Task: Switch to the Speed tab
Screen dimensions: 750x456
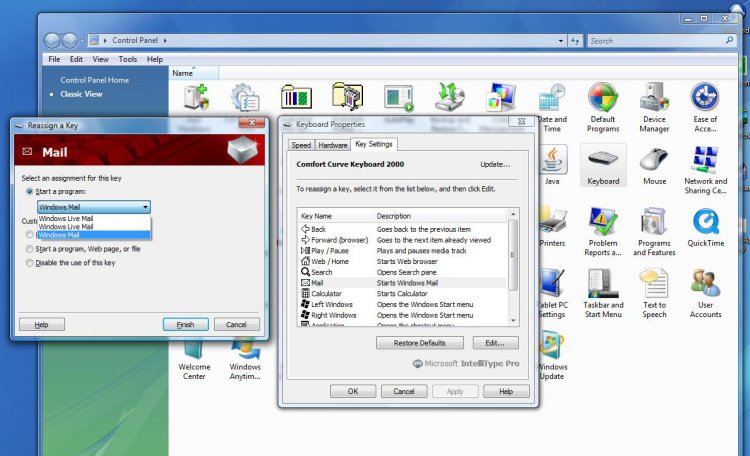Action: 301,145
